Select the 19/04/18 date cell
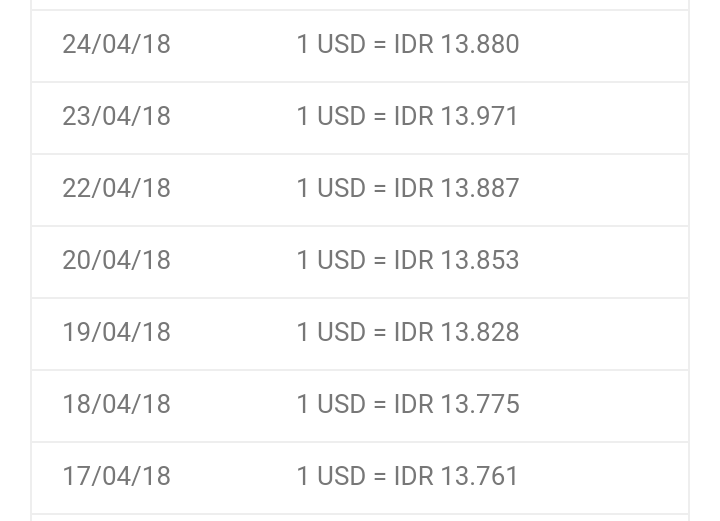Viewport: 720px width, 521px height. (x=116, y=332)
